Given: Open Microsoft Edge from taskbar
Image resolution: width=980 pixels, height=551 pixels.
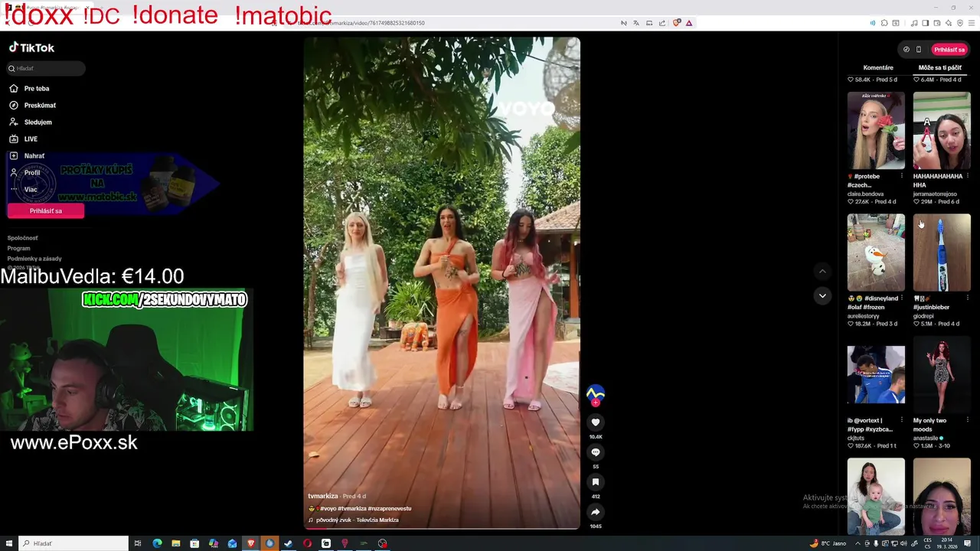Looking at the screenshot, I should click(x=157, y=543).
